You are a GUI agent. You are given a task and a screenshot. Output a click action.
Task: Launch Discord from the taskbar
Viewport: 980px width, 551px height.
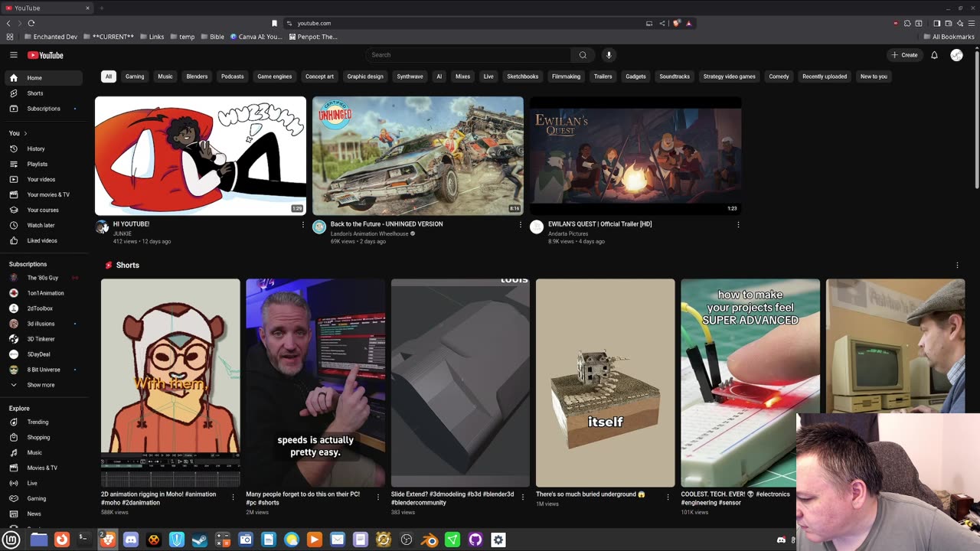(x=131, y=540)
